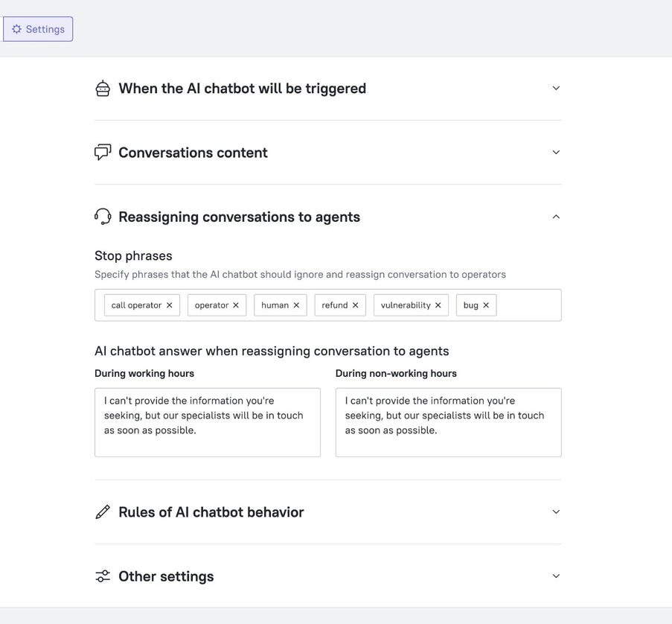Open the Settings tab
This screenshot has height=624, width=672.
click(x=38, y=29)
